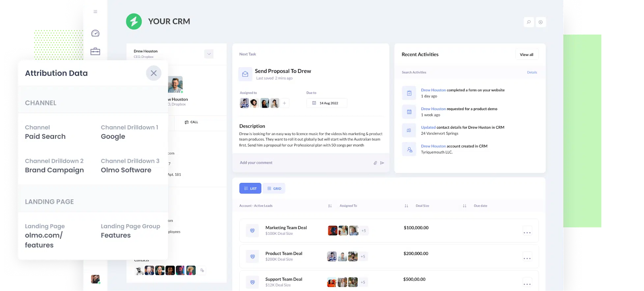
Task: Open the Updated link in contact details activity
Action: click(428, 127)
